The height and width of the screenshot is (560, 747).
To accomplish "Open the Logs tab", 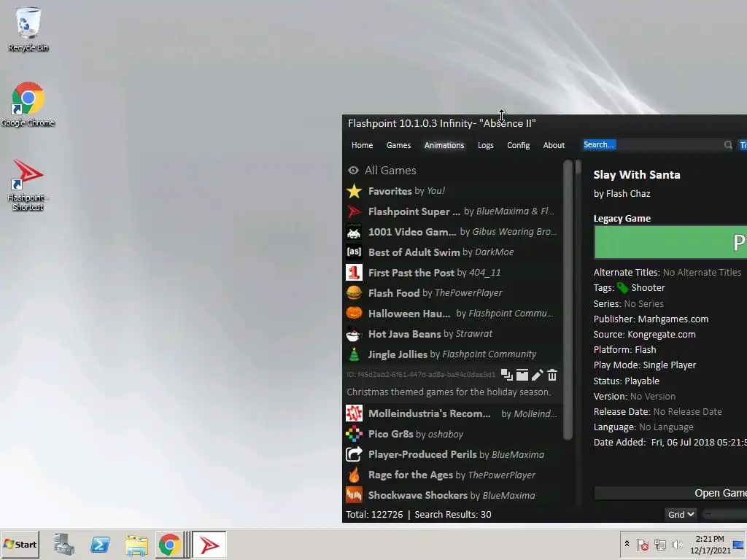I will 485,145.
